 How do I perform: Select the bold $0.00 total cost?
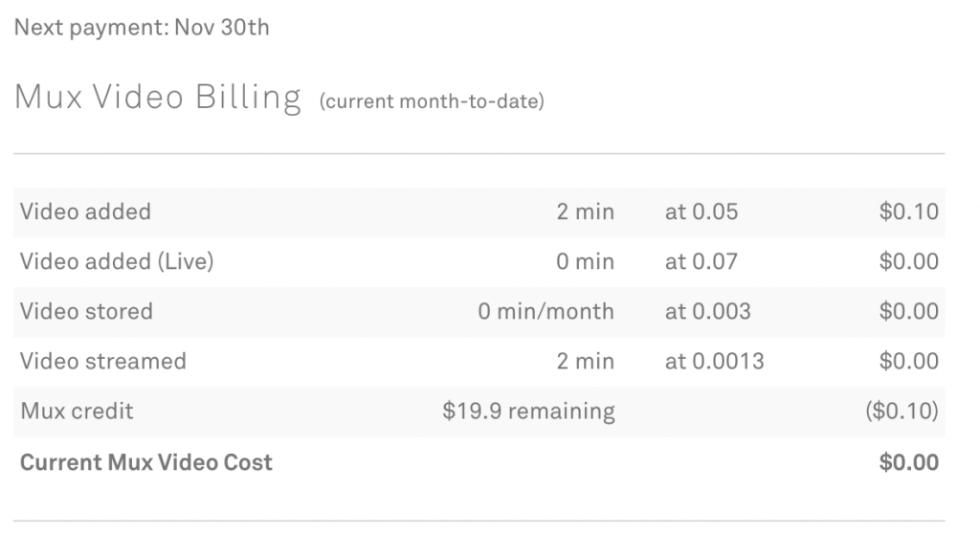pos(909,462)
